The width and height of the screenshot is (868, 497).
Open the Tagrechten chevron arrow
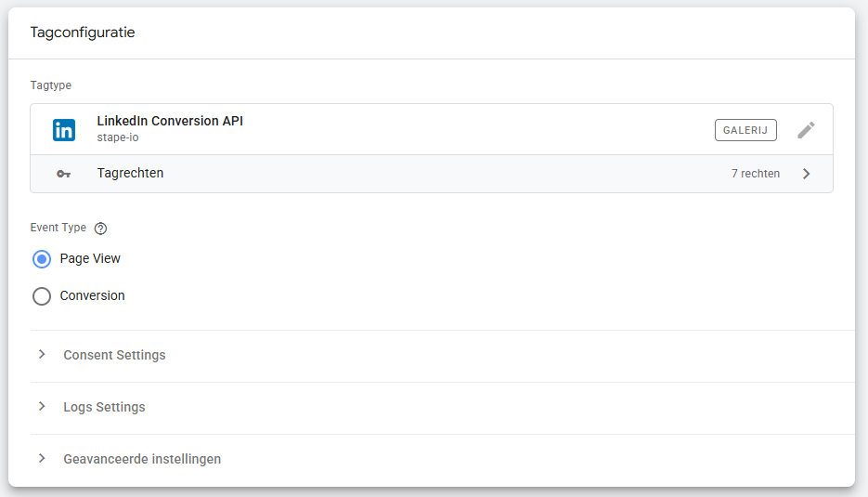(806, 174)
